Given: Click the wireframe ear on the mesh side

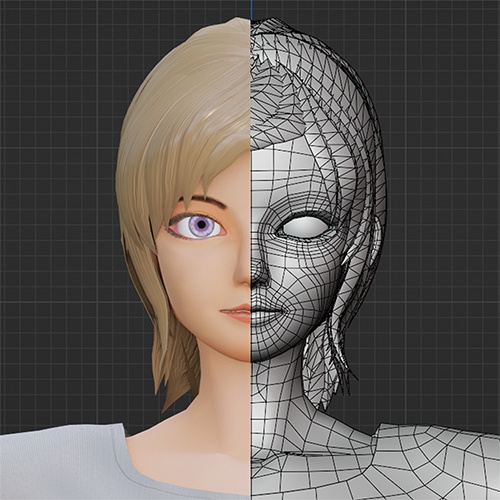Looking at the screenshot, I should (x=378, y=238).
